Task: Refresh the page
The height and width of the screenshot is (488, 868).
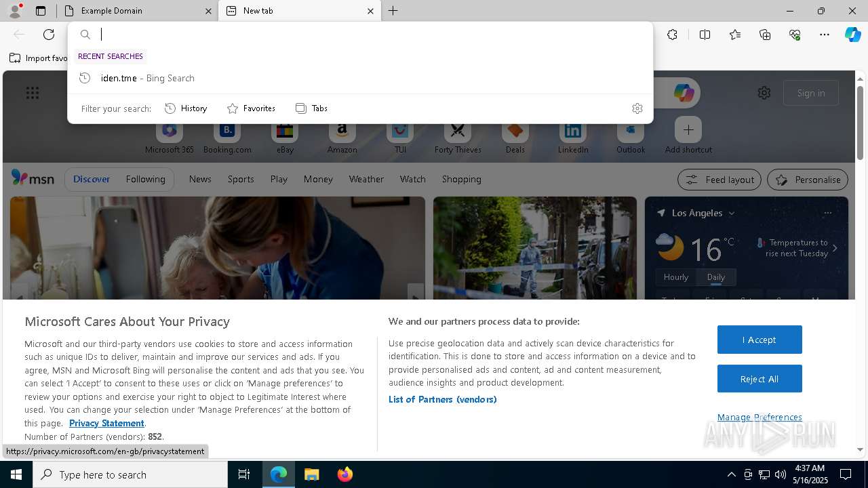Action: coord(49,35)
